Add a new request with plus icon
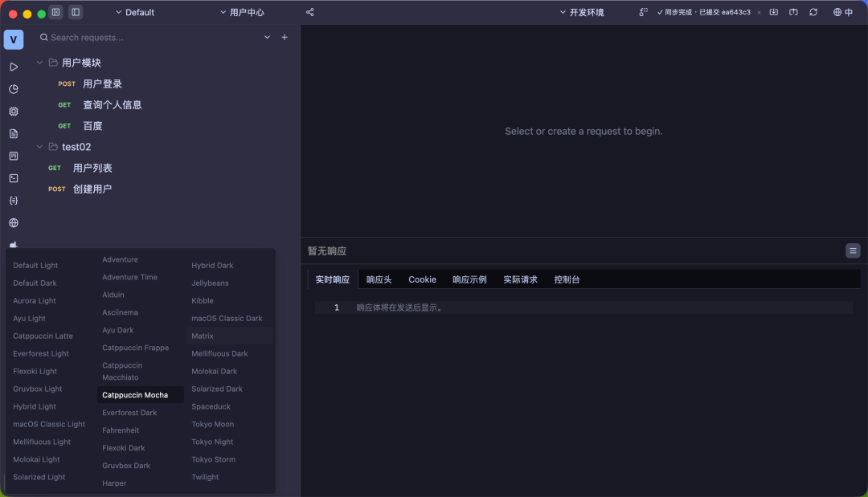The height and width of the screenshot is (497, 868). (285, 37)
